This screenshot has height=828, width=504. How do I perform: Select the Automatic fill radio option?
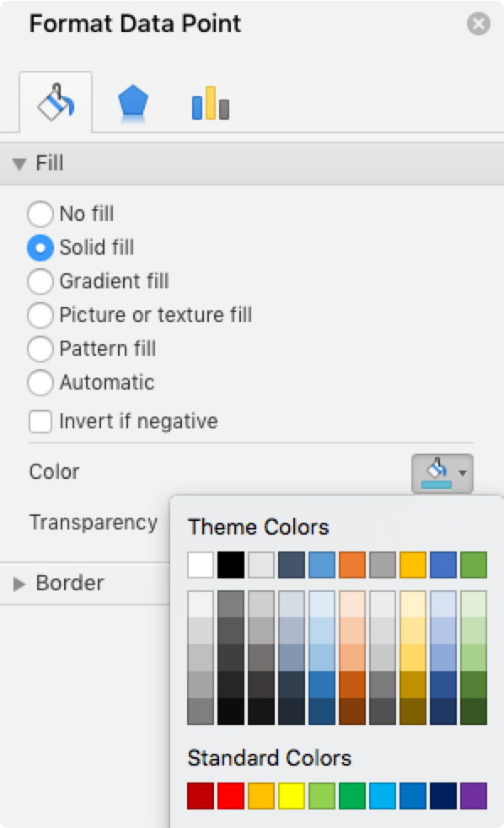pos(40,382)
